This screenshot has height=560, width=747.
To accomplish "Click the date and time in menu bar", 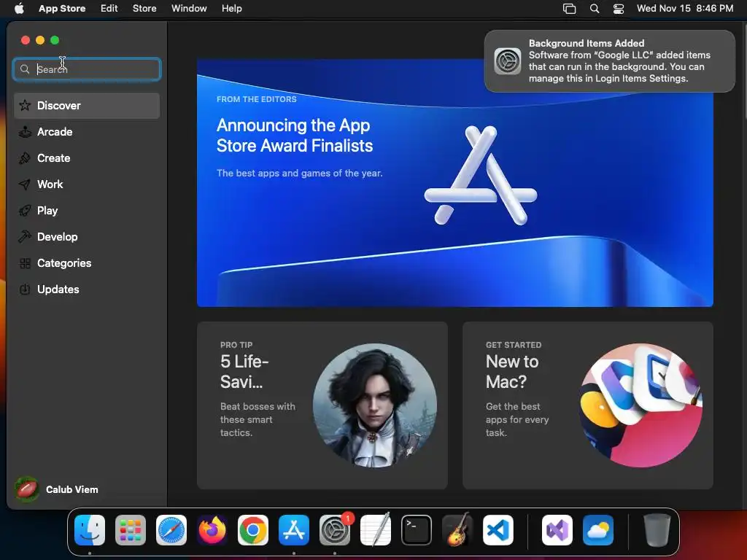I will pyautogui.click(x=684, y=8).
